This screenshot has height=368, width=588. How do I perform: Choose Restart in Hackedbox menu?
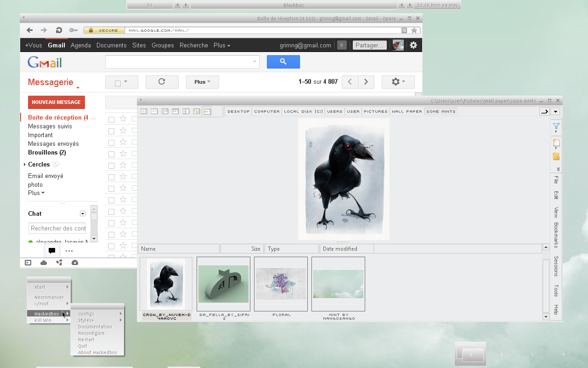97,339
